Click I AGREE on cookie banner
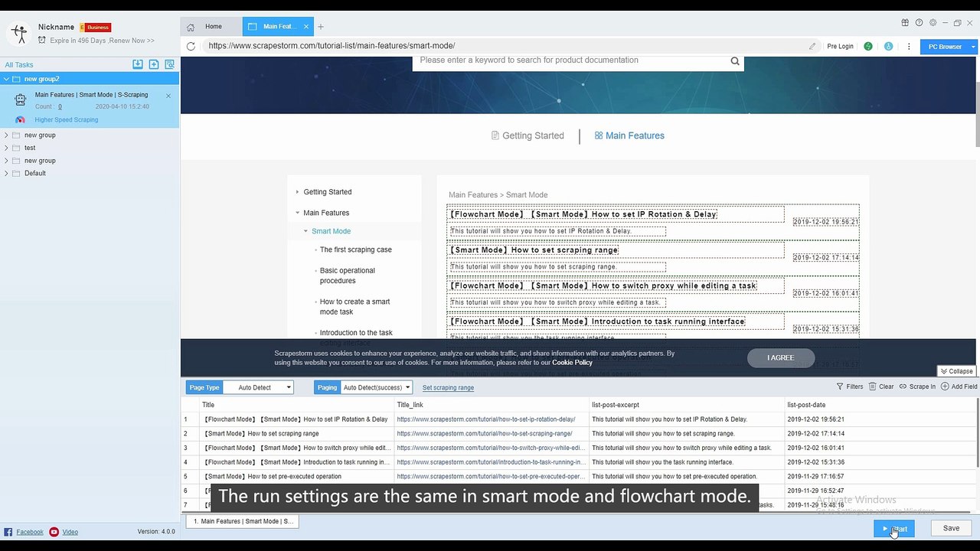 point(781,358)
